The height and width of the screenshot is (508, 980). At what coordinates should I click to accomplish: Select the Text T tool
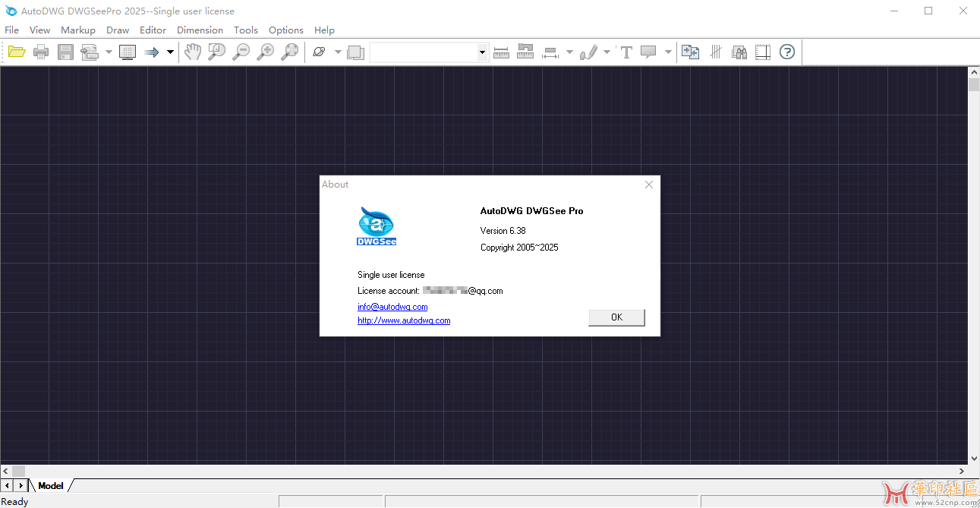(626, 52)
